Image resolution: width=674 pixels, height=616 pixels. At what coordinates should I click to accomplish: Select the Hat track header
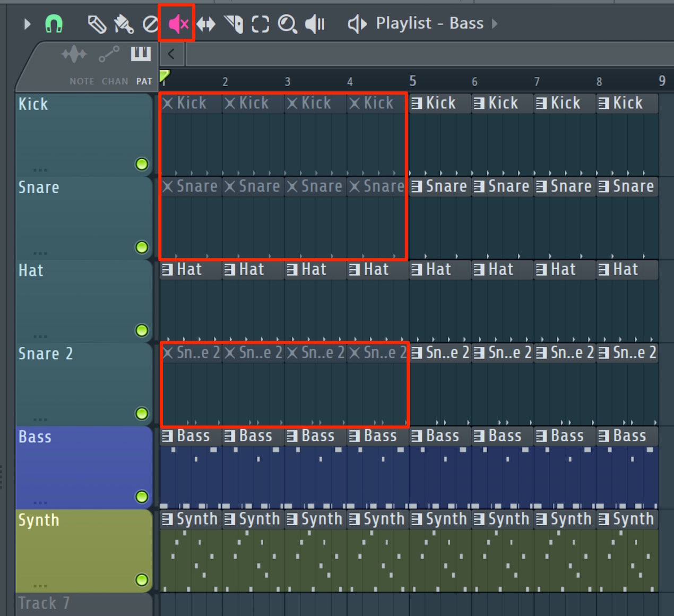coord(84,301)
